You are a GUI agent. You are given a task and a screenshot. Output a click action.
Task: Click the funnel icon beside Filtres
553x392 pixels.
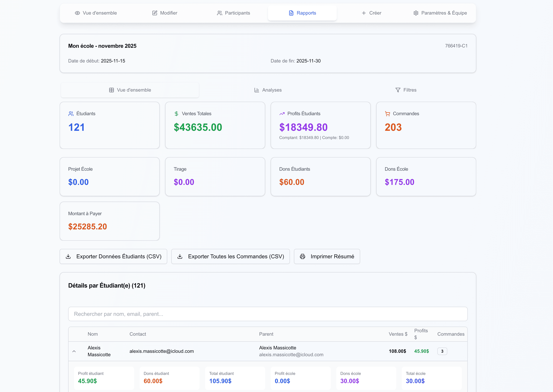pos(398,90)
